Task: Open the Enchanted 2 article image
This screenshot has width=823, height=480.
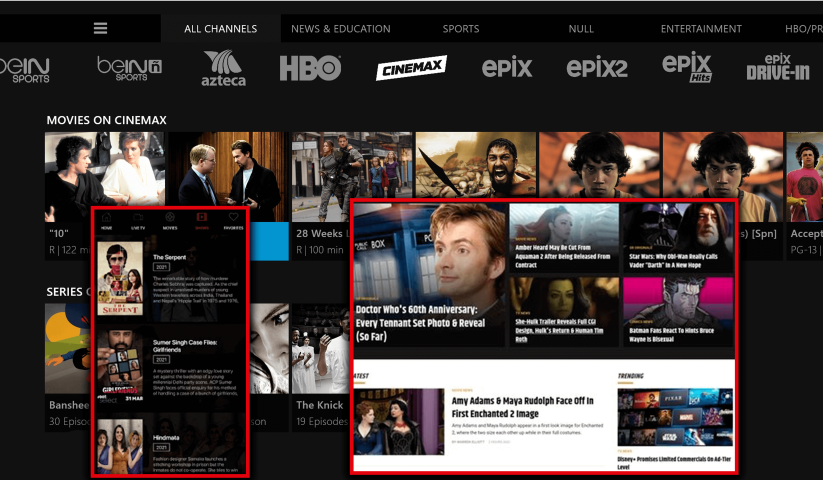Action: coord(399,422)
